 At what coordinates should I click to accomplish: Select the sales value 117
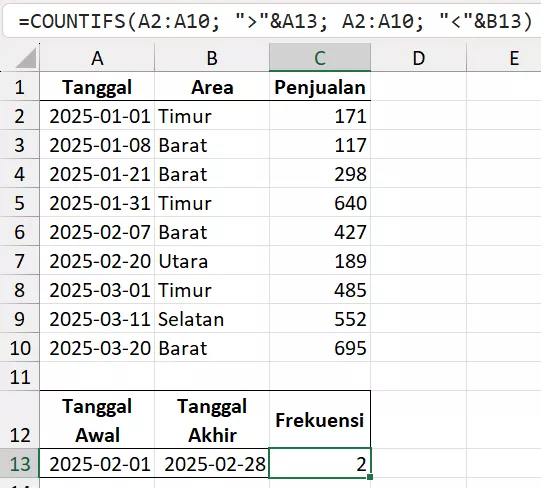[320, 145]
